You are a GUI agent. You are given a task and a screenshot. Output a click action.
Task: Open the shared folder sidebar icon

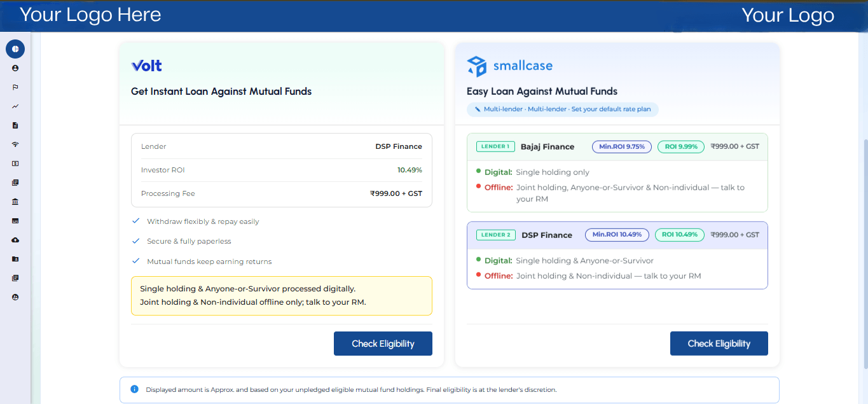click(x=15, y=259)
